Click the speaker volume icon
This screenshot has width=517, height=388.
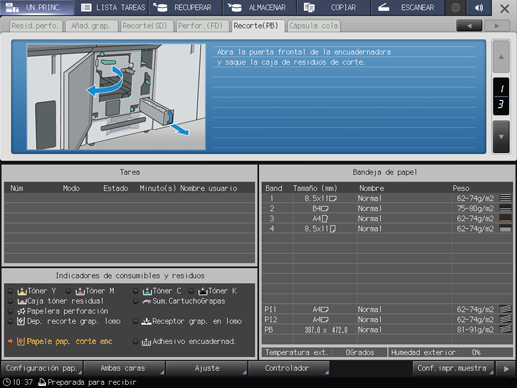point(479,7)
